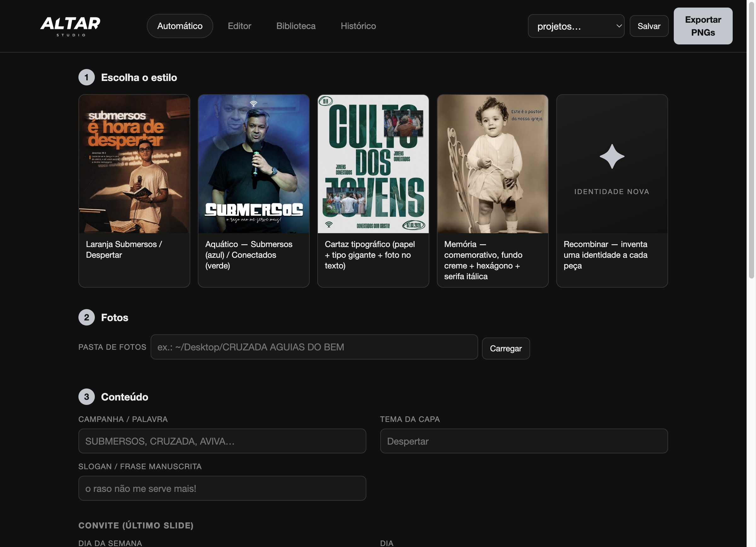Click Exportar PNGs button
This screenshot has height=547, width=756.
tap(703, 26)
